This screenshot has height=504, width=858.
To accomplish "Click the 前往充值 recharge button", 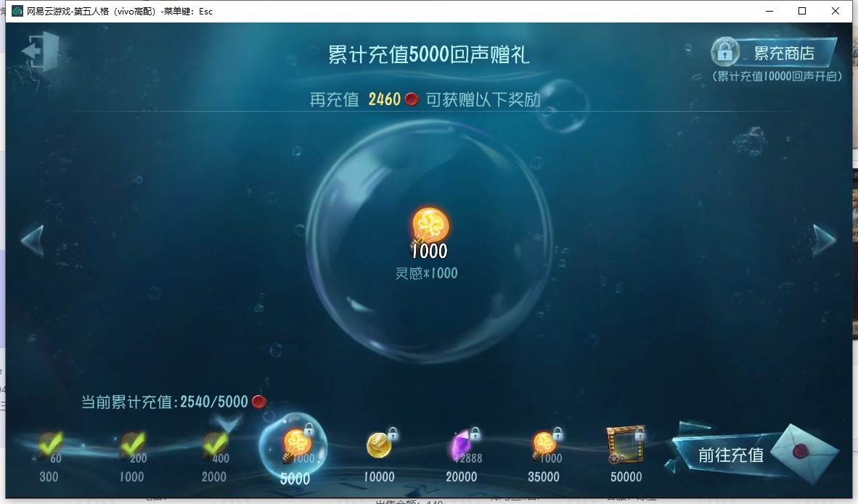I will [x=730, y=455].
